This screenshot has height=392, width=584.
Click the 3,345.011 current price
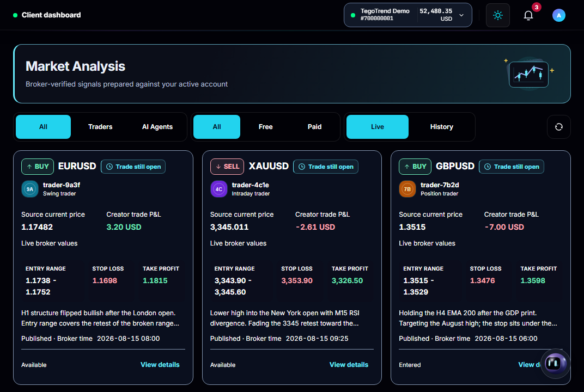(229, 227)
